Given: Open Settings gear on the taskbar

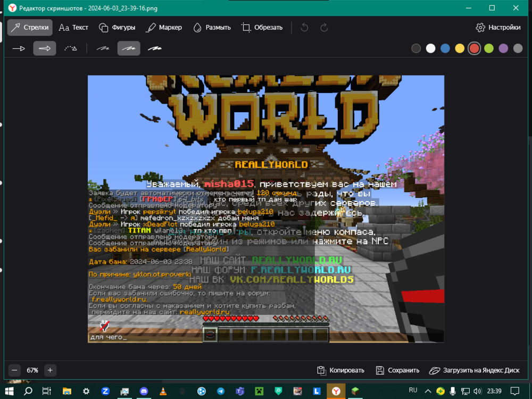Looking at the screenshot, I should (86, 391).
